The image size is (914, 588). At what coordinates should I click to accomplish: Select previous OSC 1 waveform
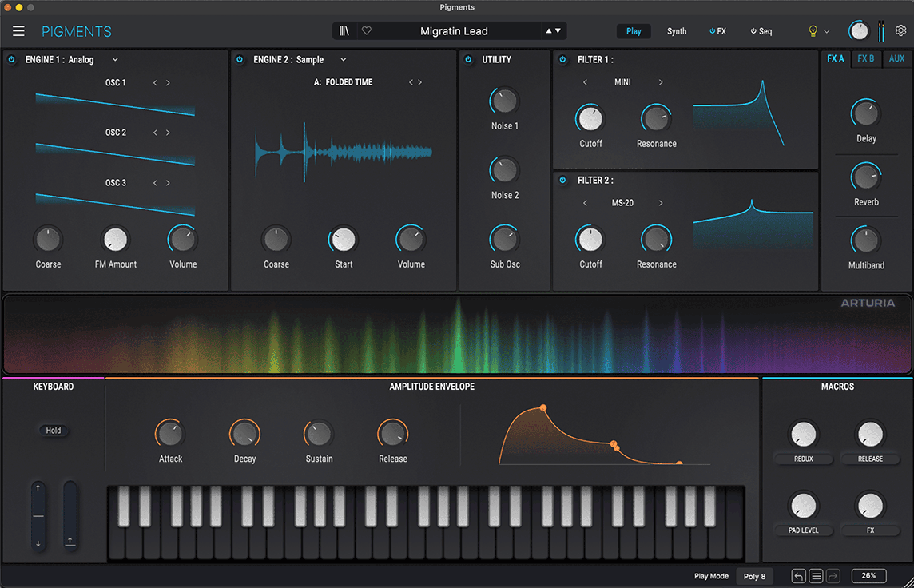coord(155,83)
